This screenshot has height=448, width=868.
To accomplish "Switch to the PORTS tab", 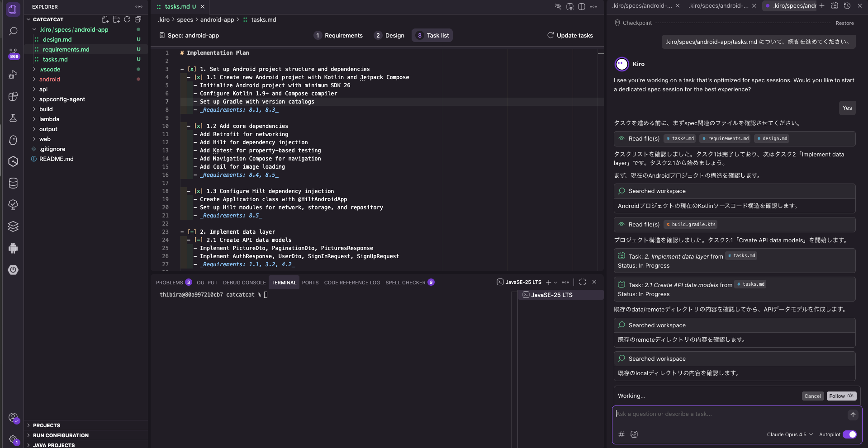I will pos(310,283).
